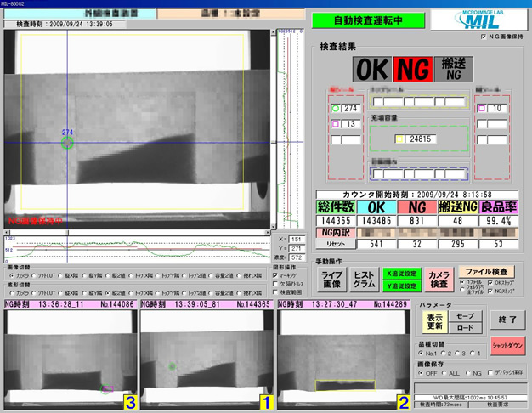Open the ヒストグラム histogram view
This screenshot has width=532, height=413.
click(x=365, y=280)
